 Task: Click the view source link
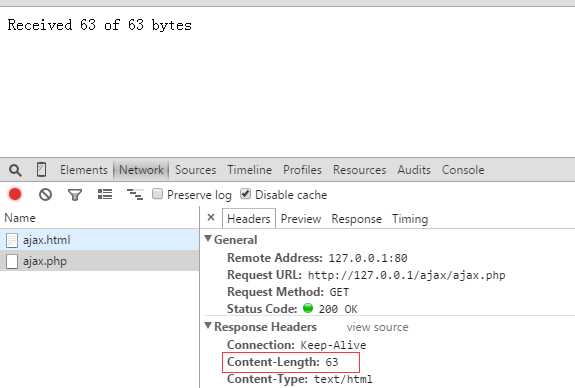(x=377, y=327)
